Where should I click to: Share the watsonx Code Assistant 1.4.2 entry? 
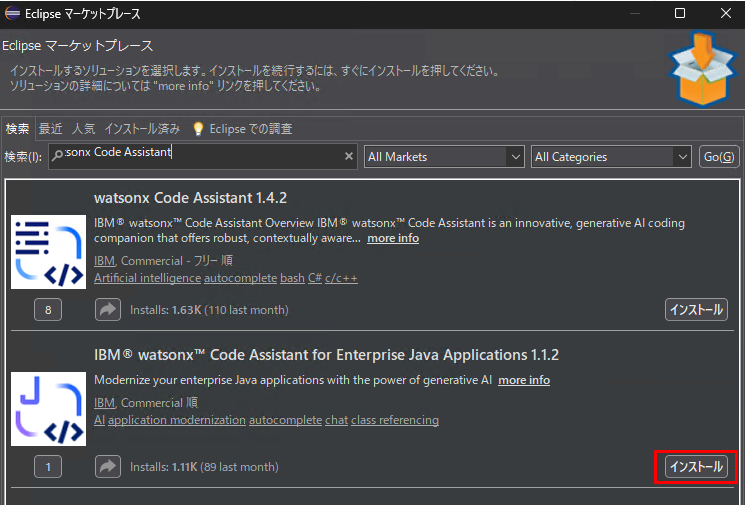pos(108,310)
